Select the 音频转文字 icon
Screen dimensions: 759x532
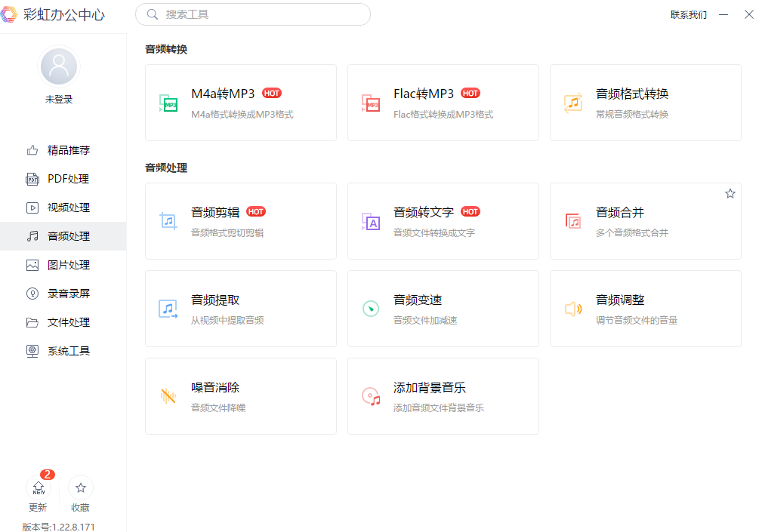tap(371, 221)
